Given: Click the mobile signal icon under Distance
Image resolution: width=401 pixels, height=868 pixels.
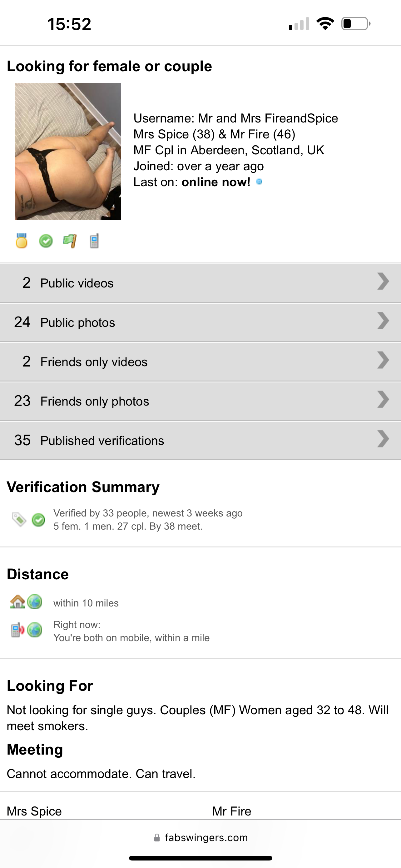Looking at the screenshot, I should [x=17, y=630].
